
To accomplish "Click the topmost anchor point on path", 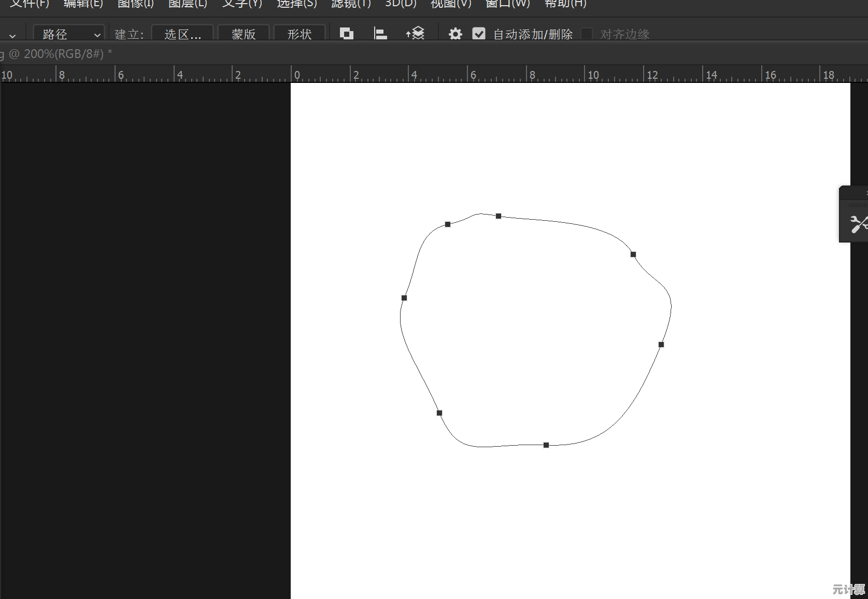I will pyautogui.click(x=499, y=216).
